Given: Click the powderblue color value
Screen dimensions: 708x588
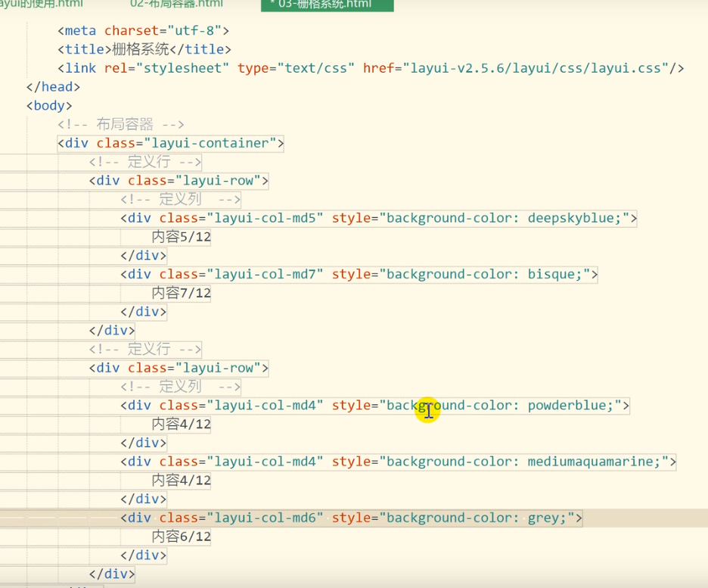Looking at the screenshot, I should pyautogui.click(x=567, y=405).
